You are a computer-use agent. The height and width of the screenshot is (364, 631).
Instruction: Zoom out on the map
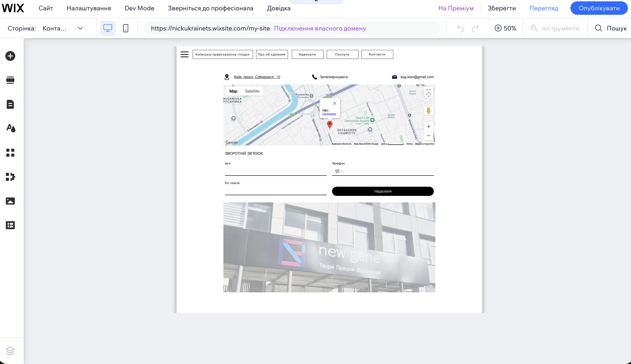429,136
